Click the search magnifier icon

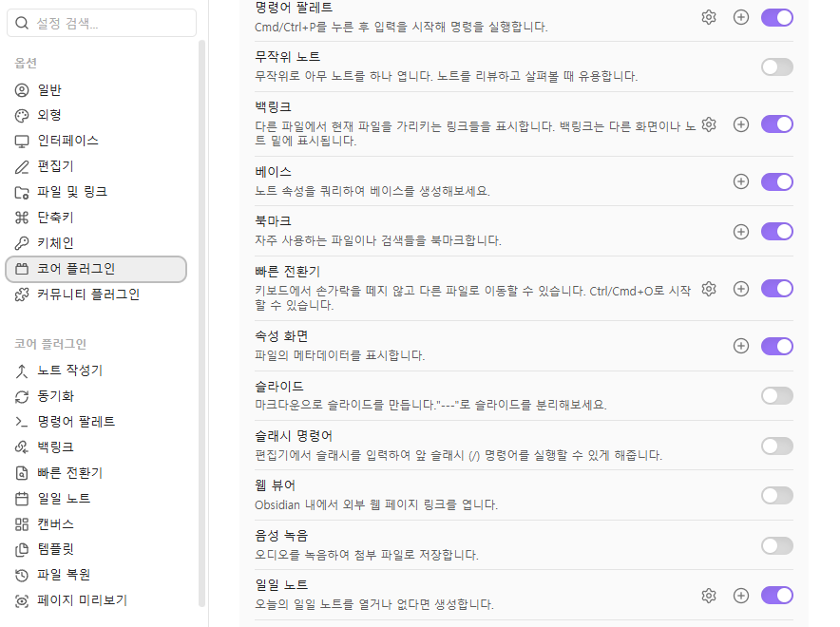(22, 23)
